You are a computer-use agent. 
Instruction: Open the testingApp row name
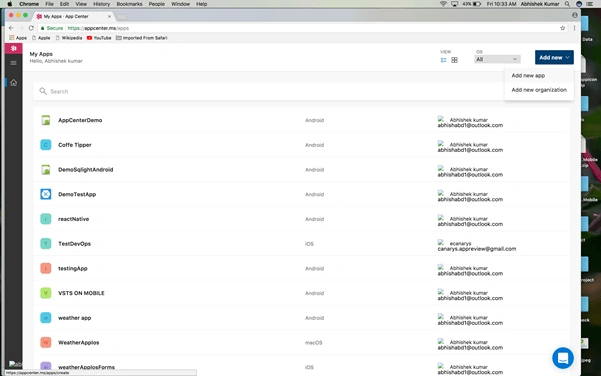(73, 268)
